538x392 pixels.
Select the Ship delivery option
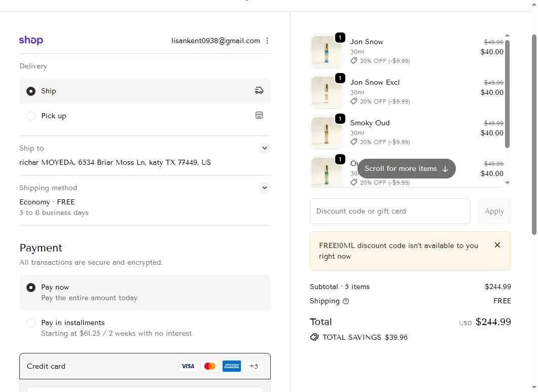click(145, 91)
